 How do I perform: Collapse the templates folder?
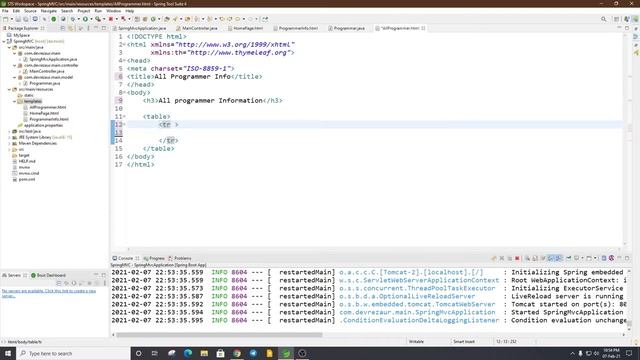pos(15,101)
